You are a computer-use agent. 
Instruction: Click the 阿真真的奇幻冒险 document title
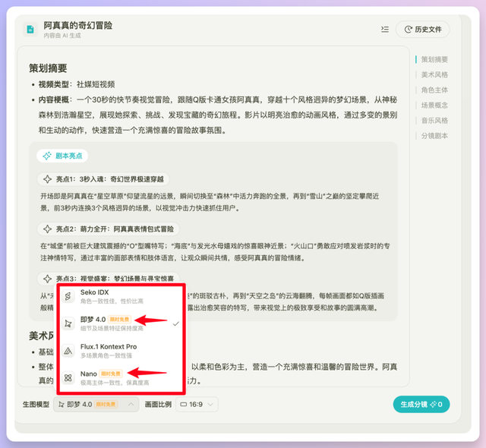(x=77, y=25)
